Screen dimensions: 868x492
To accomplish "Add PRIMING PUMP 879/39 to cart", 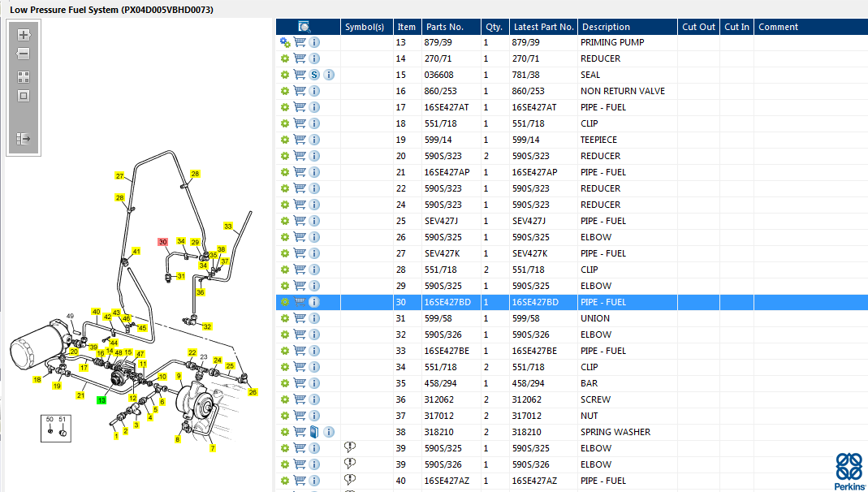I will [x=300, y=42].
